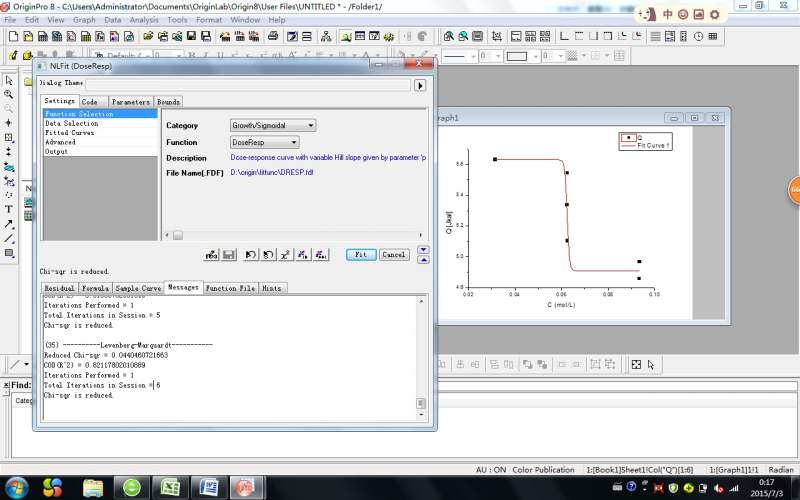Open the file explorer folder taskbar icon
Screen dimensions: 800x500
coord(93,488)
